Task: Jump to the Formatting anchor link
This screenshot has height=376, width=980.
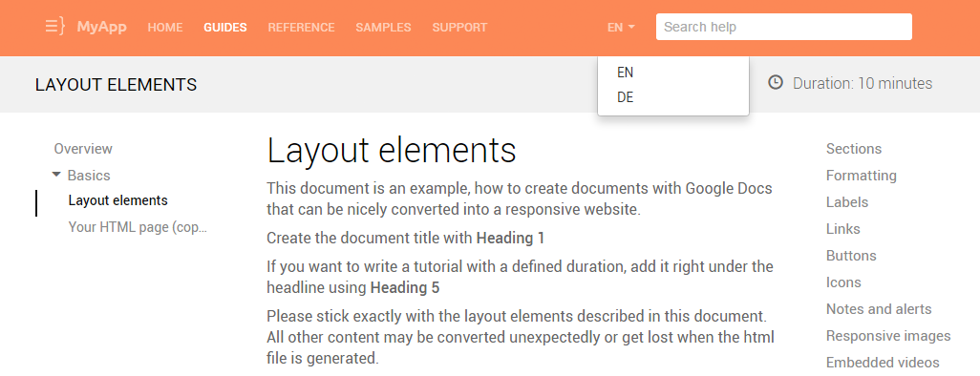Action: click(x=862, y=176)
